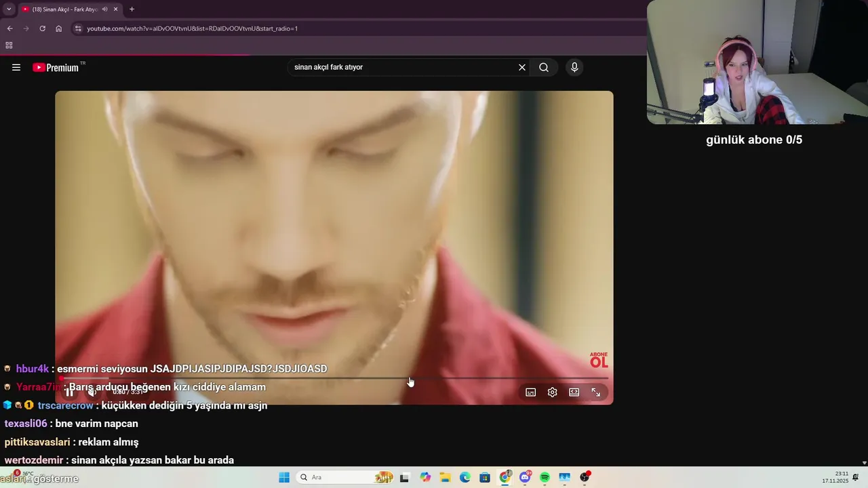Click the günlük abone 0/5 text

(754, 140)
